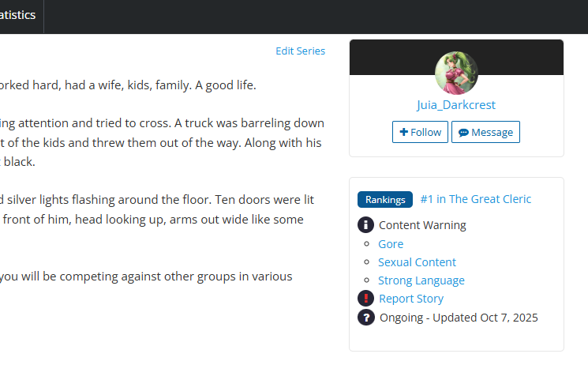
Task: Click the Ongoing - Updated Oct 7, 2025 text
Action: pyautogui.click(x=459, y=318)
